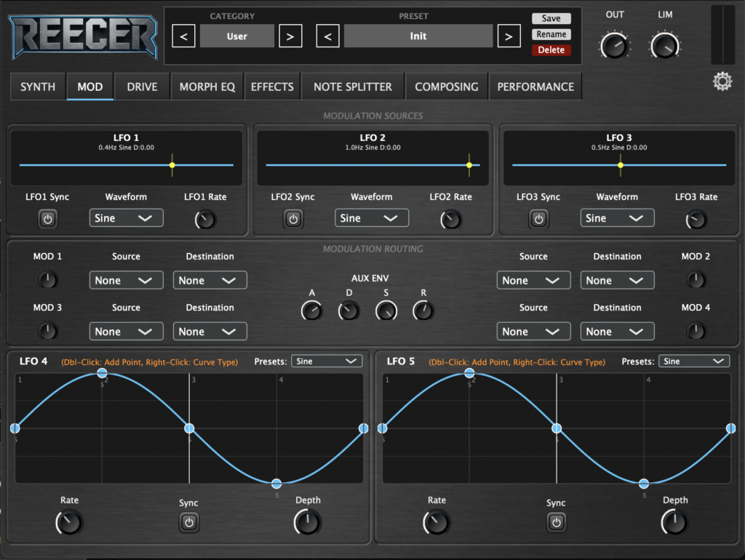Open the LFO 2 Waveform dropdown

click(372, 218)
